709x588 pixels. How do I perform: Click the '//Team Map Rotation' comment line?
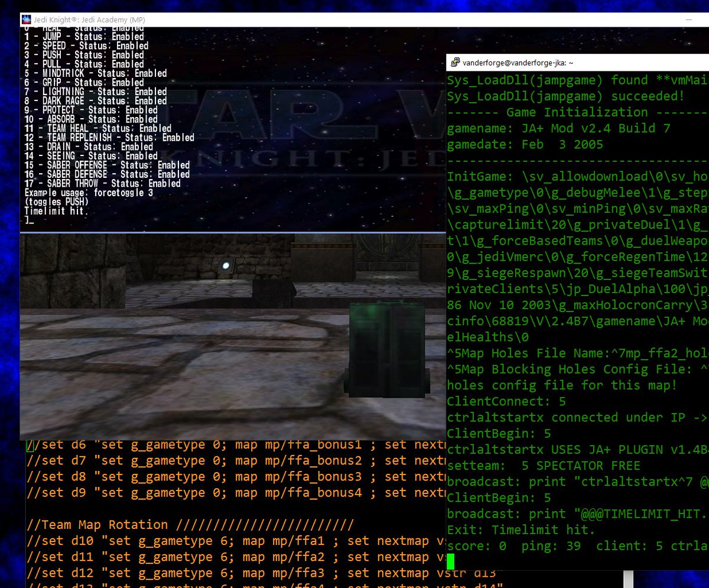pyautogui.click(x=190, y=525)
